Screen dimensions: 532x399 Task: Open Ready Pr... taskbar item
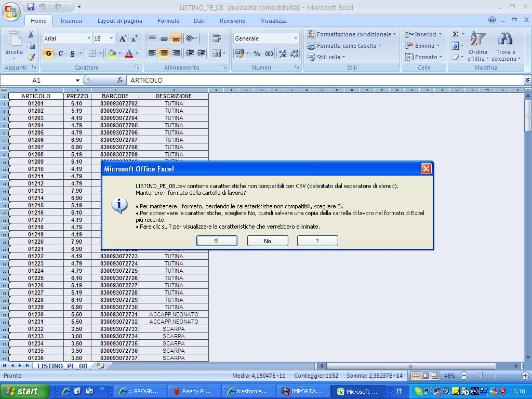pos(194,391)
